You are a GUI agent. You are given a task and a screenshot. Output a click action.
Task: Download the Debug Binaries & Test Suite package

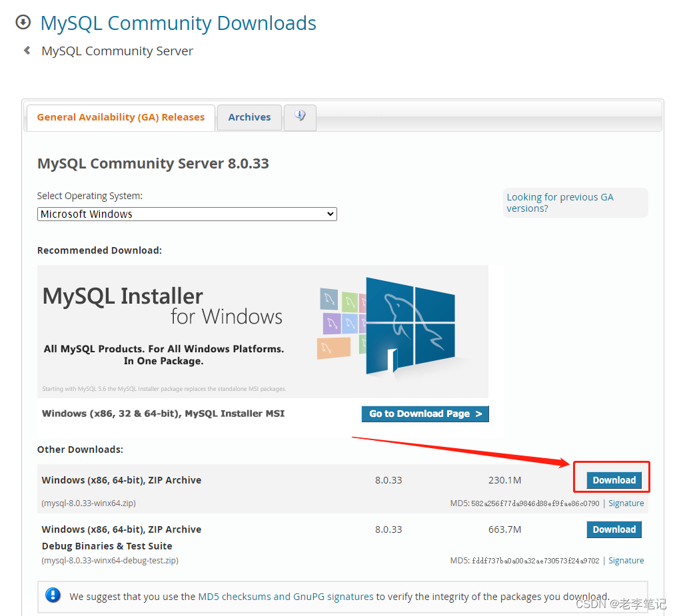click(614, 529)
